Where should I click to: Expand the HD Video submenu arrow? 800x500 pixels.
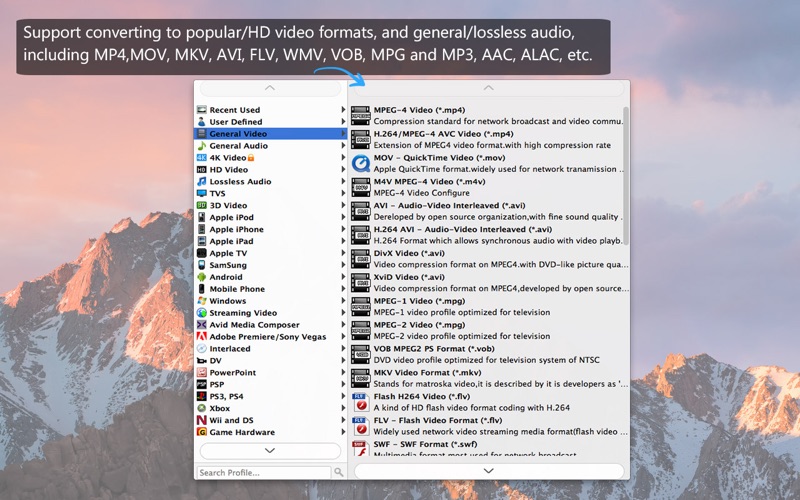tap(343, 169)
